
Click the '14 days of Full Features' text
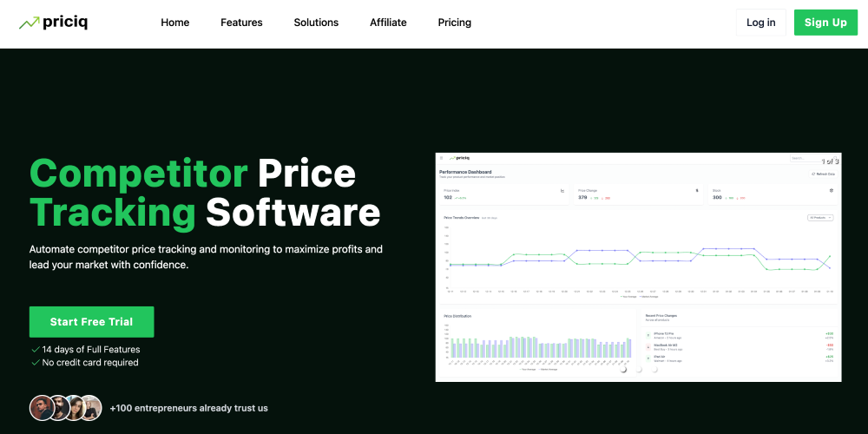[x=91, y=350]
